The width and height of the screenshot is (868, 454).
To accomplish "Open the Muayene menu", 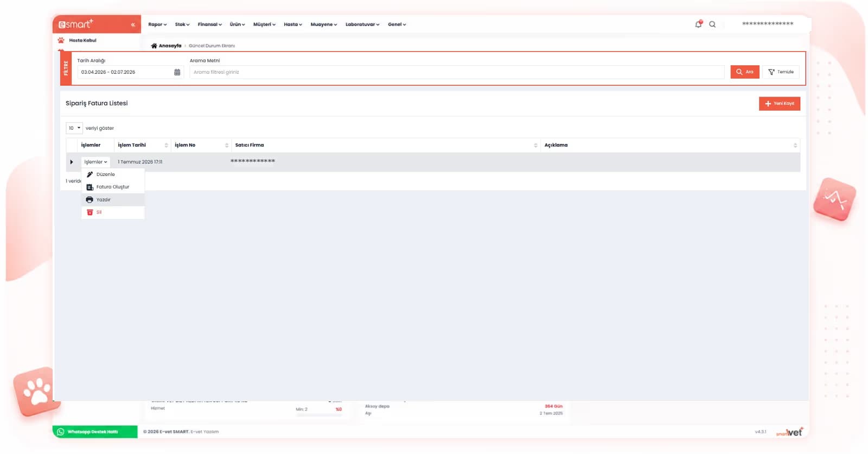I will [324, 24].
